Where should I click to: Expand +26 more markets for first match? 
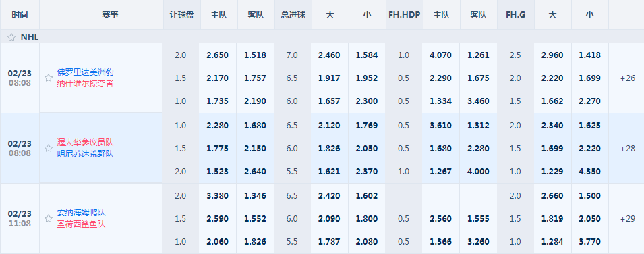pos(628,78)
